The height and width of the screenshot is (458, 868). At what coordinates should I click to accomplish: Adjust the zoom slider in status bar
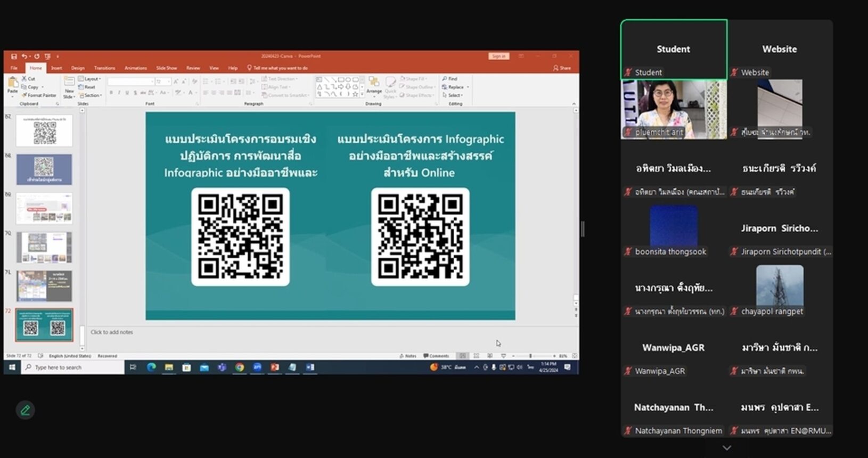[530, 356]
